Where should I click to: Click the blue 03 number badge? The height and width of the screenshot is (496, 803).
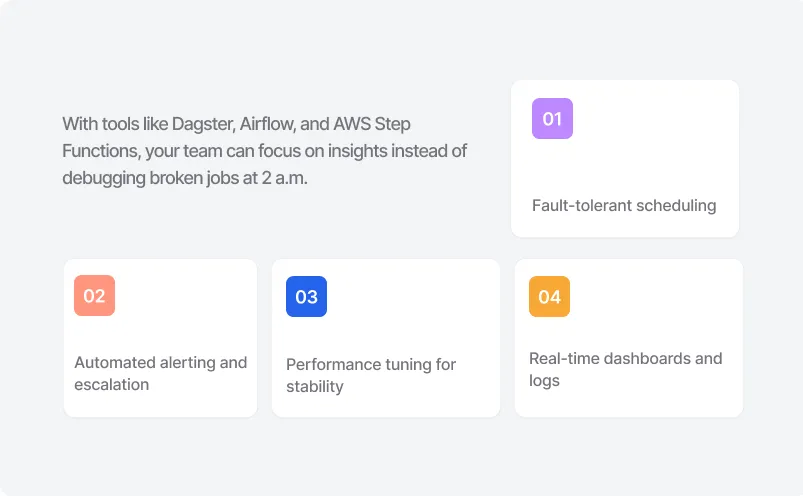coord(306,297)
